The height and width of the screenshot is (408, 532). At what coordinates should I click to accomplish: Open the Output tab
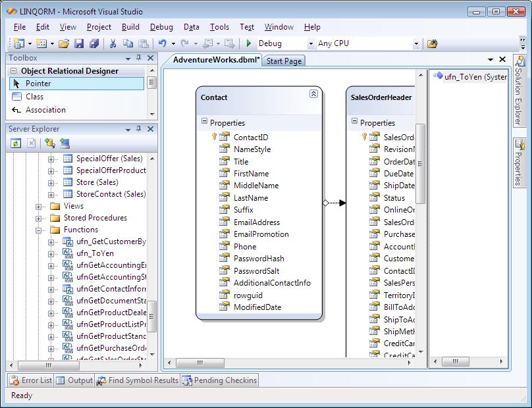coord(74,380)
